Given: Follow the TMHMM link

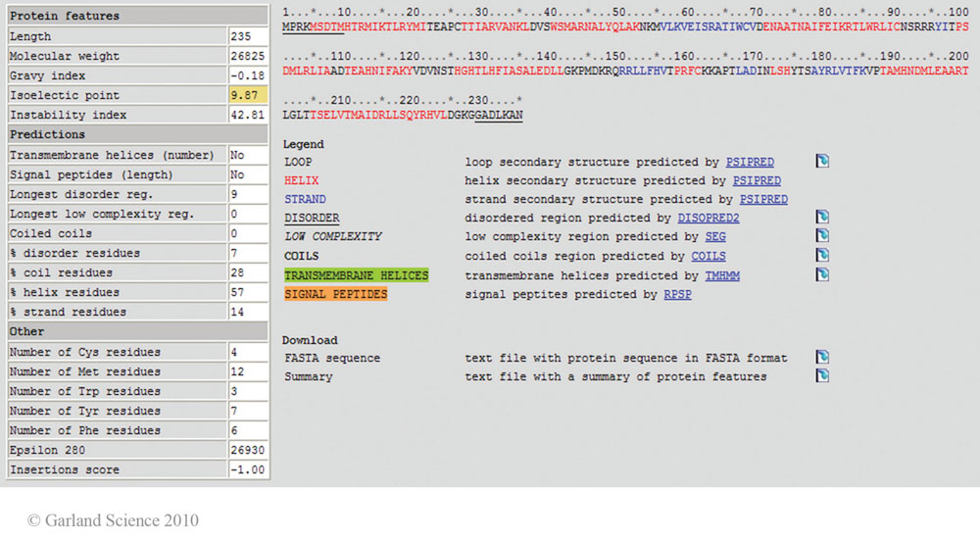Looking at the screenshot, I should tap(721, 276).
